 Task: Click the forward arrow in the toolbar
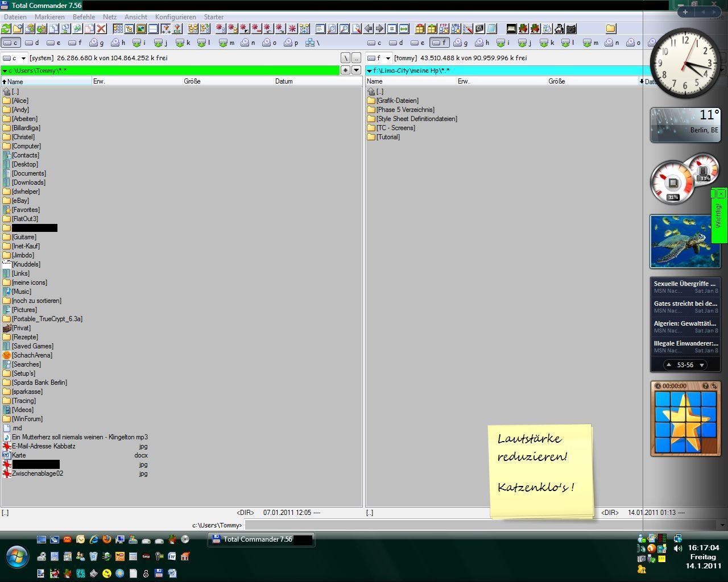pyautogui.click(x=380, y=28)
